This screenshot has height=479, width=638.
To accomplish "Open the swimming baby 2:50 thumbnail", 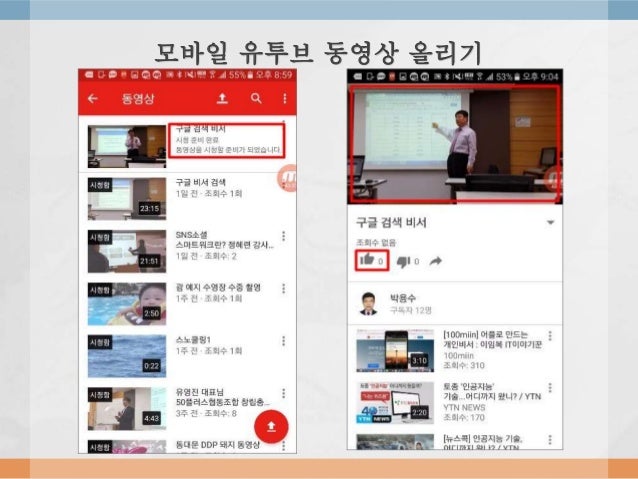I will pyautogui.click(x=127, y=304).
